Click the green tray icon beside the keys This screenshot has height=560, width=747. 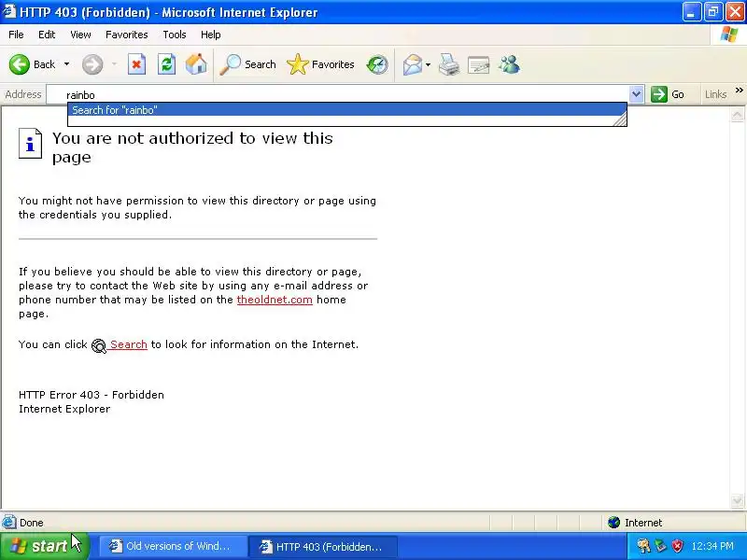pyautogui.click(x=661, y=546)
